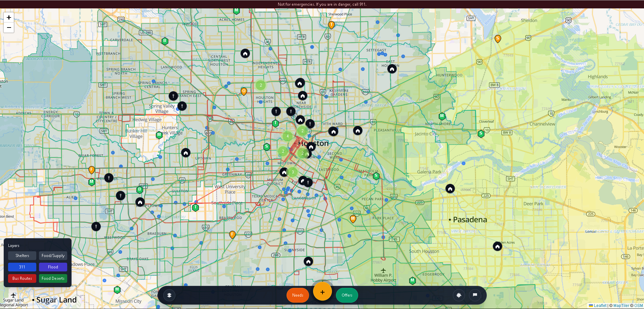
Task: Select the food marker west of Westwood
Action: [96, 226]
